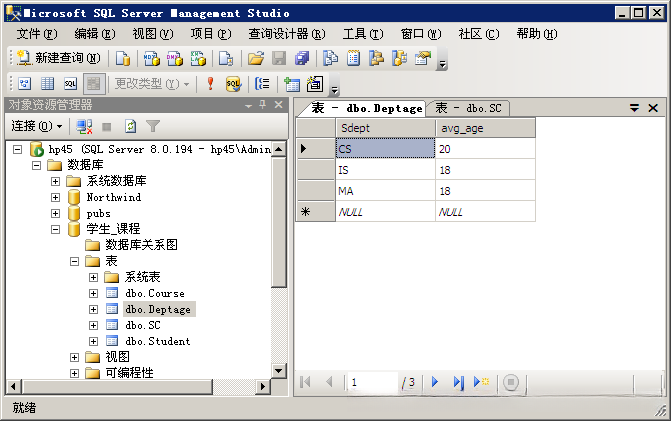The width and height of the screenshot is (671, 421).
Task: Go to the first record
Action: [x=306, y=382]
